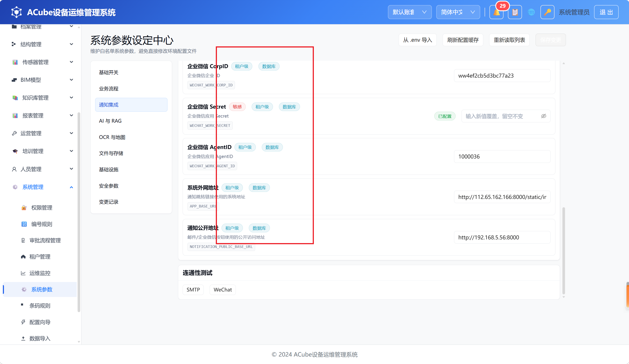This screenshot has height=364, width=629.
Task: Click the 传感器管理 sidebar icon
Action: (x=15, y=62)
